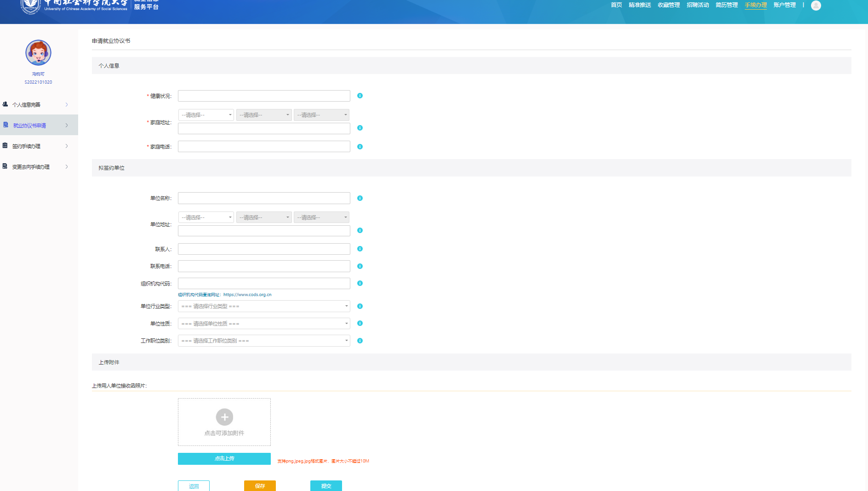Open first province dropdown for 家庭地址
The width and height of the screenshot is (868, 491).
[x=206, y=115]
